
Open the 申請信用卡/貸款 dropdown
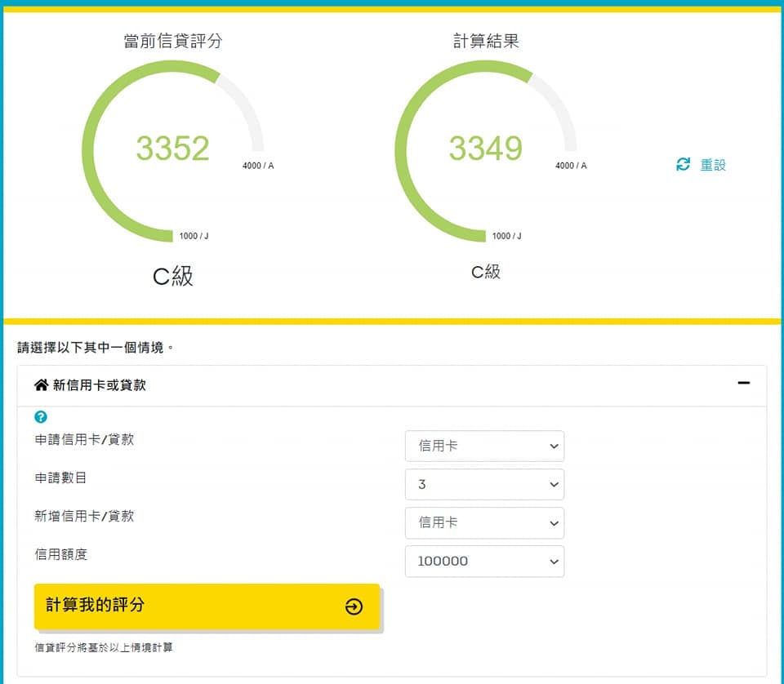(484, 446)
